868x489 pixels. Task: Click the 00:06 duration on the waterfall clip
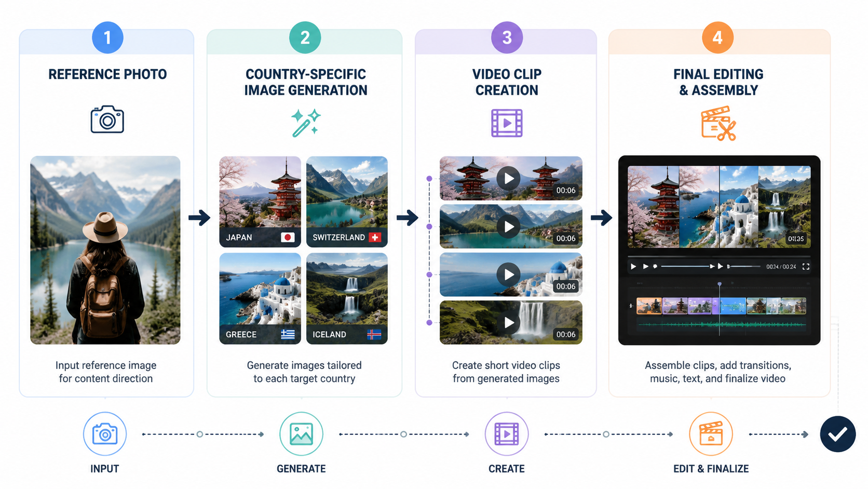click(566, 335)
